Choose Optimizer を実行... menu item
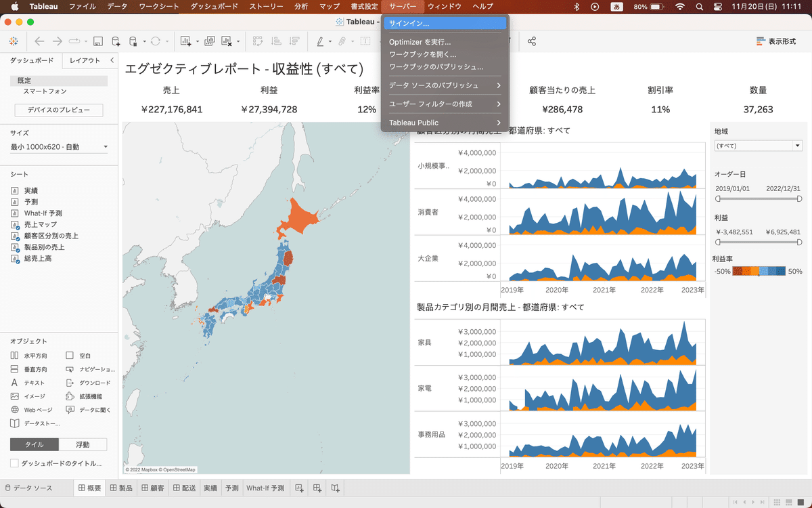 (x=445, y=42)
